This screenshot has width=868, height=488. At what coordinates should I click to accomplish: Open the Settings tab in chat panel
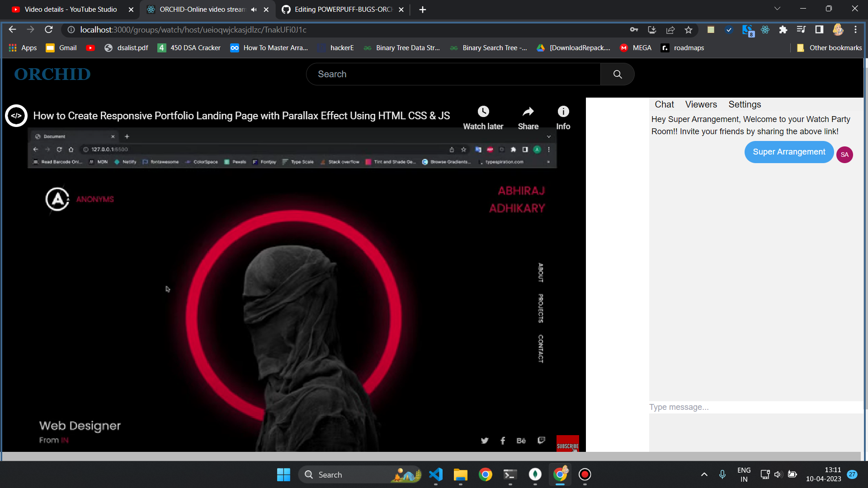[745, 104]
